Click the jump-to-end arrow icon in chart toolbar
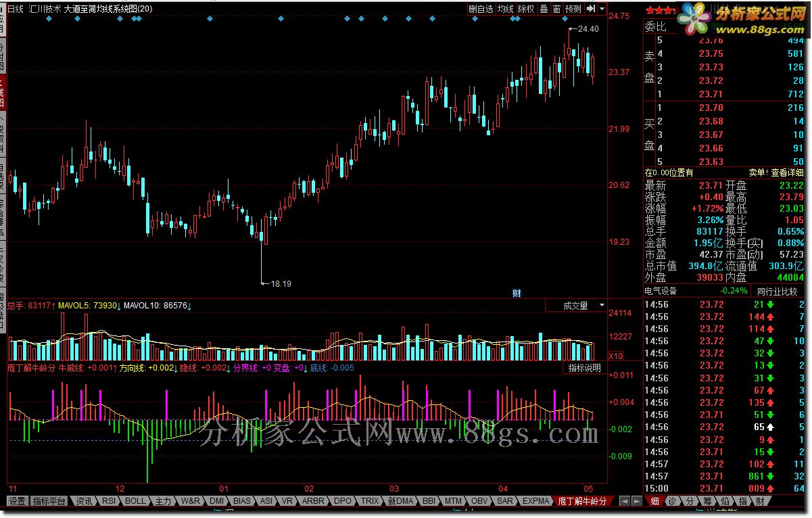812x518 pixels. [x=591, y=9]
